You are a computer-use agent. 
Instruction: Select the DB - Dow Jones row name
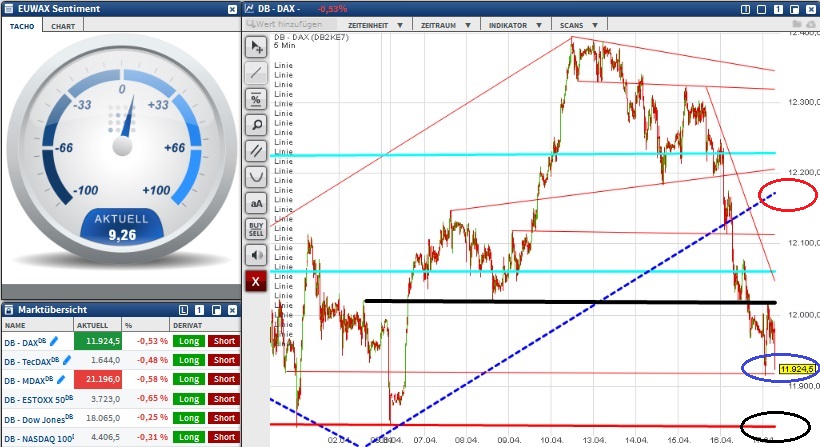point(39,419)
